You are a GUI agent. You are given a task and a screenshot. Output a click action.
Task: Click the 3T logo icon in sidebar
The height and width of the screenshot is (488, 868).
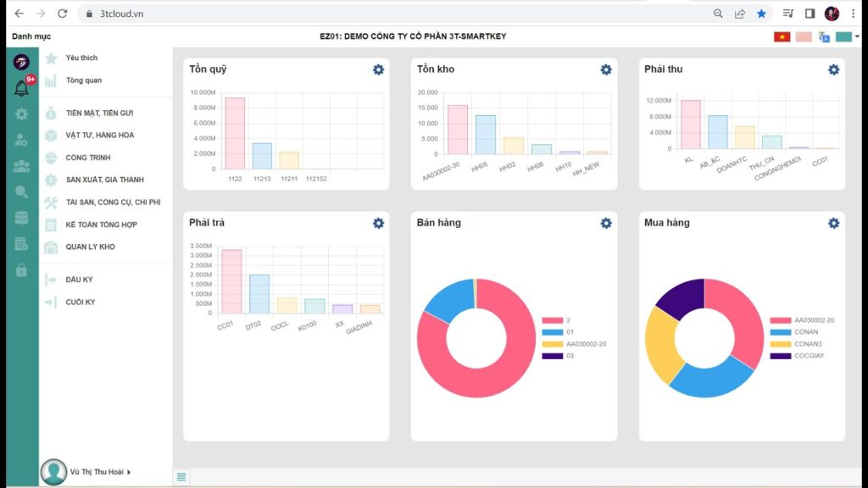(21, 62)
